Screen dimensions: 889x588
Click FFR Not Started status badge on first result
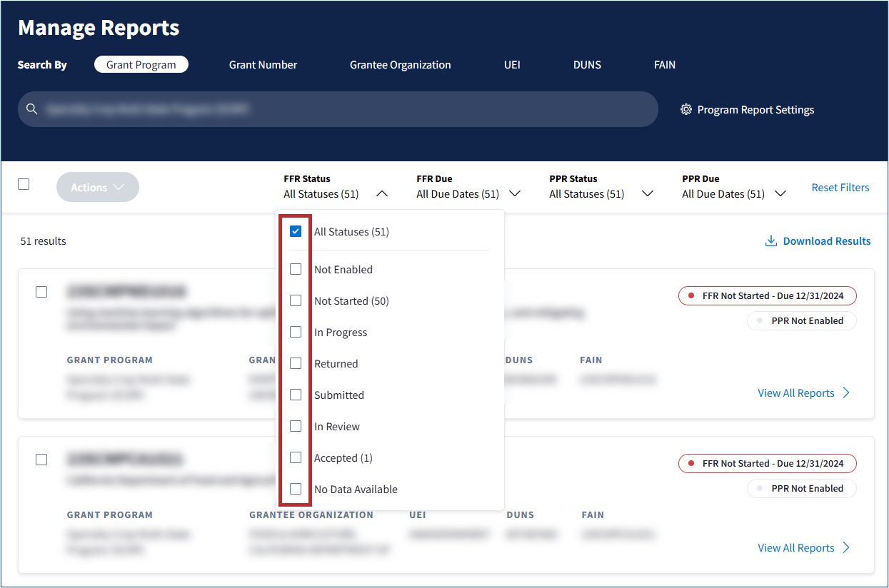pos(767,295)
